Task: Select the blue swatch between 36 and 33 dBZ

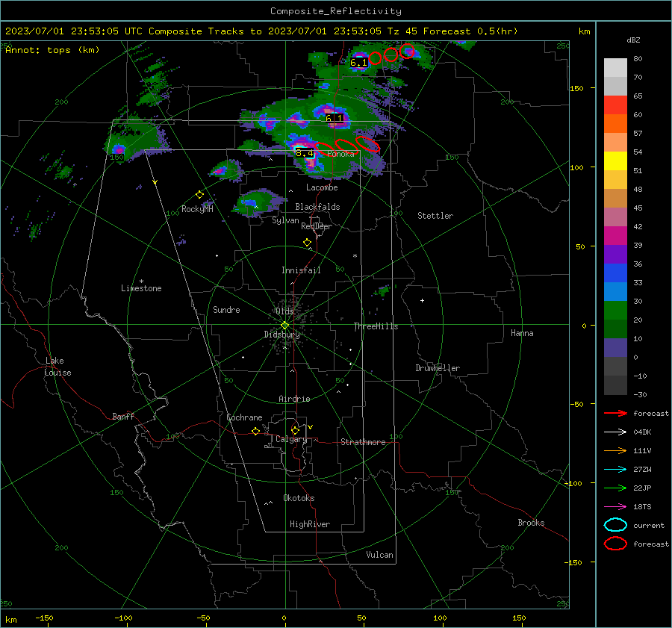Action: click(615, 273)
